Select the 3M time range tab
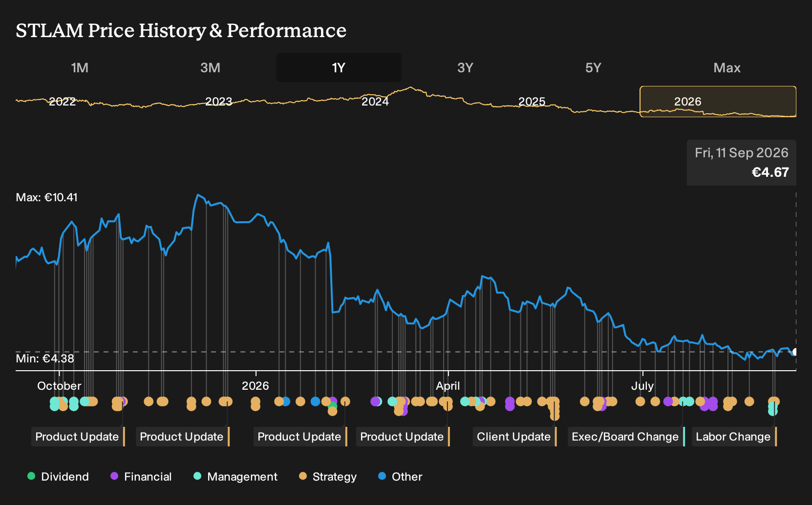812x505 pixels. pos(210,67)
